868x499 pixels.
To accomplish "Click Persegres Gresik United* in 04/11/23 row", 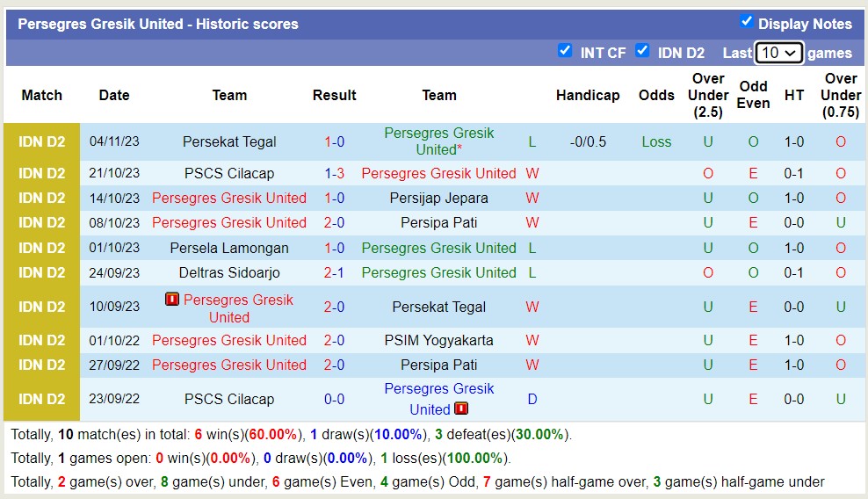I will point(439,141).
